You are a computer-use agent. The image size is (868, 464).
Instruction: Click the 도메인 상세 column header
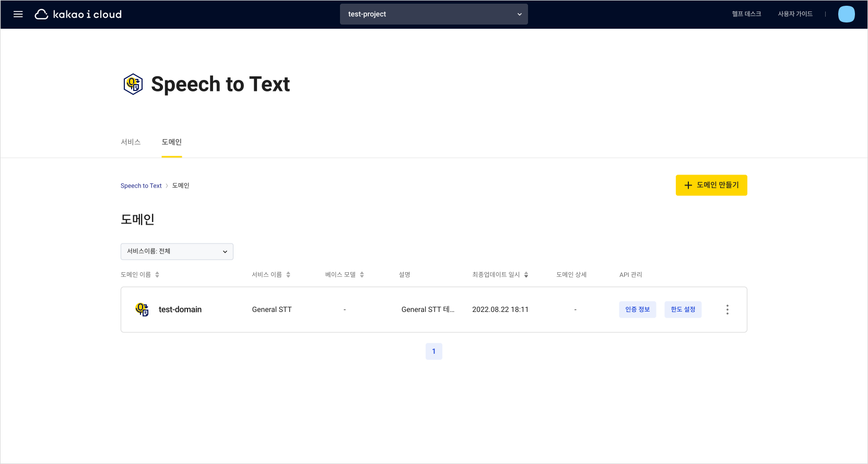pos(571,275)
